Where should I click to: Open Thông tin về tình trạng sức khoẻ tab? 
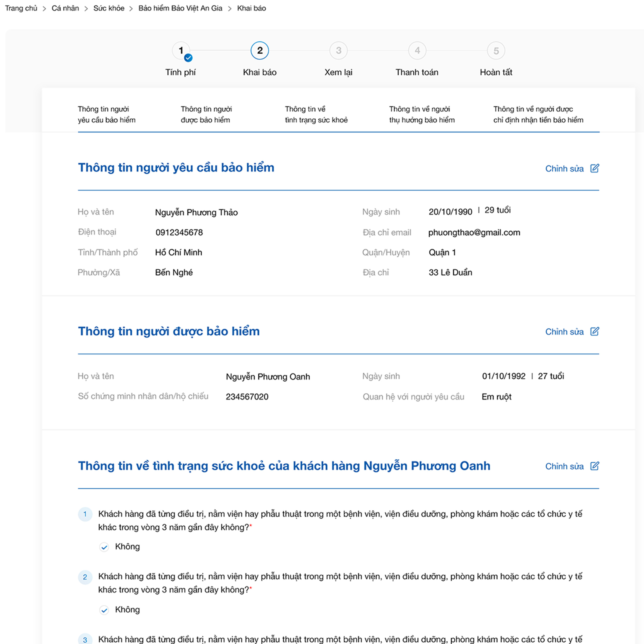click(316, 114)
